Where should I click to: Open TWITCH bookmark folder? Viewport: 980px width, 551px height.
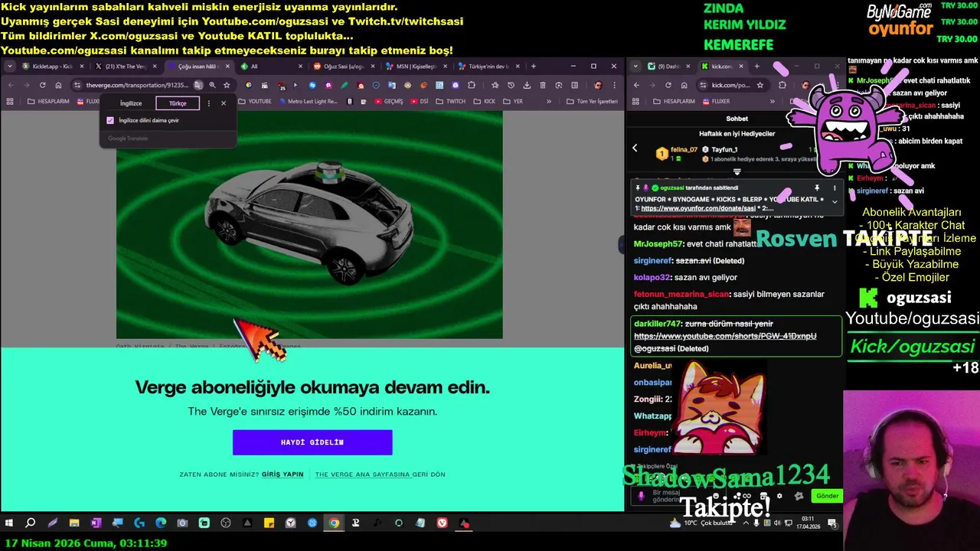(451, 101)
